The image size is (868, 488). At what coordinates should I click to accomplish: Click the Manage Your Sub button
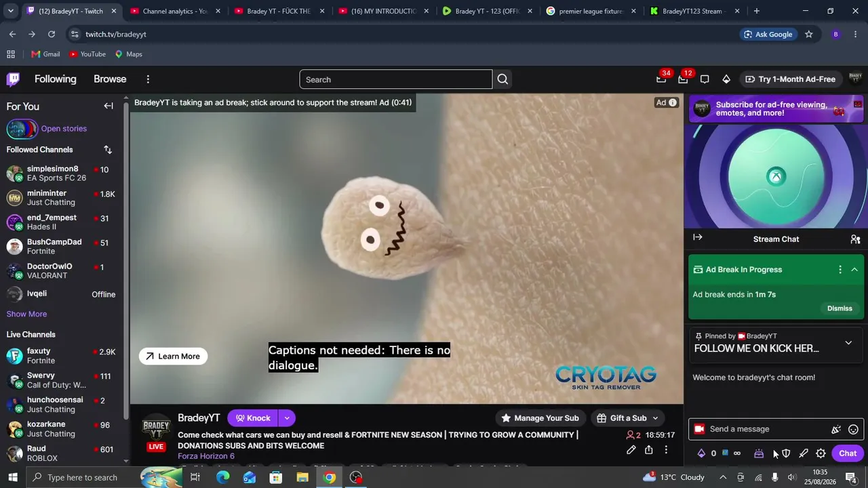click(x=540, y=418)
